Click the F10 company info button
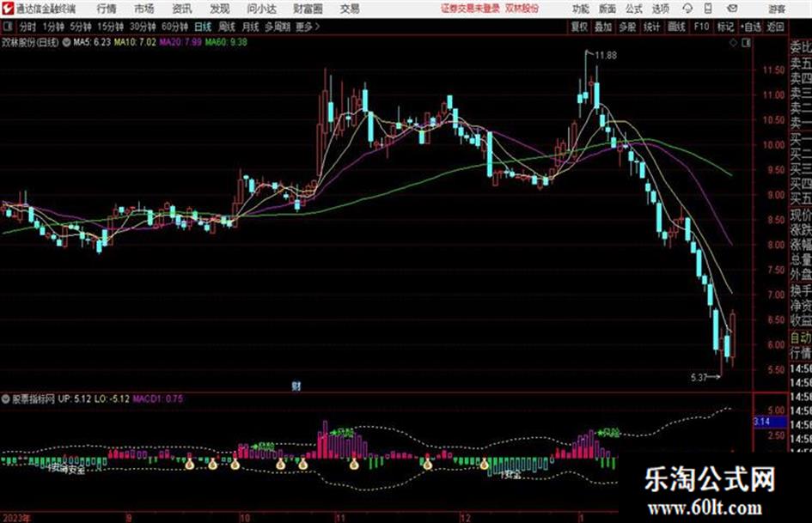The width and height of the screenshot is (812, 523). point(701,27)
